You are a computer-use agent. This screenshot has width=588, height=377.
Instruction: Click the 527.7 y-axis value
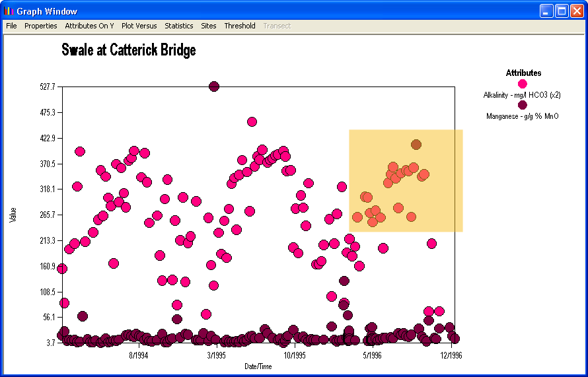[x=48, y=87]
